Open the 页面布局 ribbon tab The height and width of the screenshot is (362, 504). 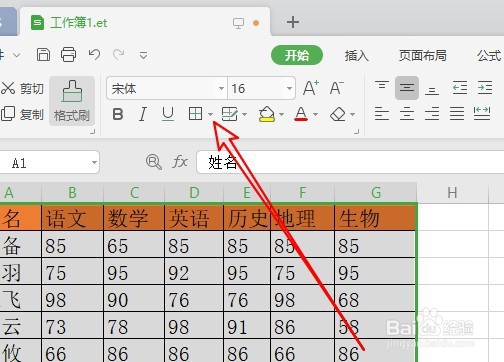(423, 55)
